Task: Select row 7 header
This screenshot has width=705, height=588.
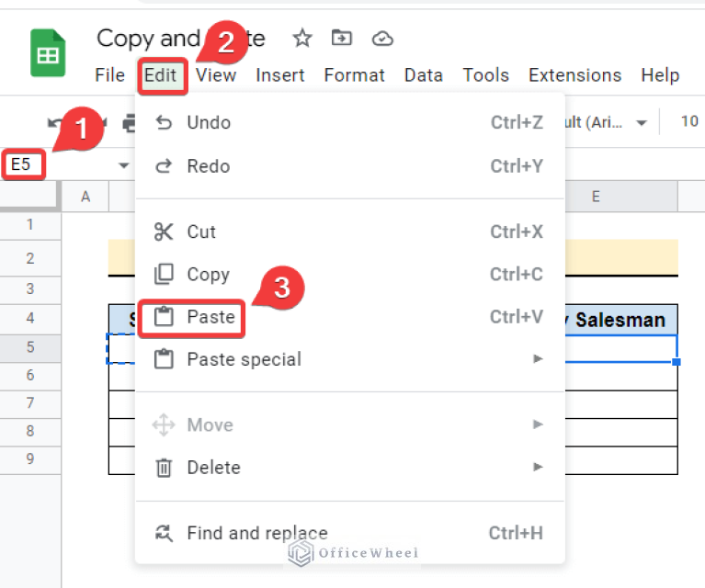Action: pos(30,403)
